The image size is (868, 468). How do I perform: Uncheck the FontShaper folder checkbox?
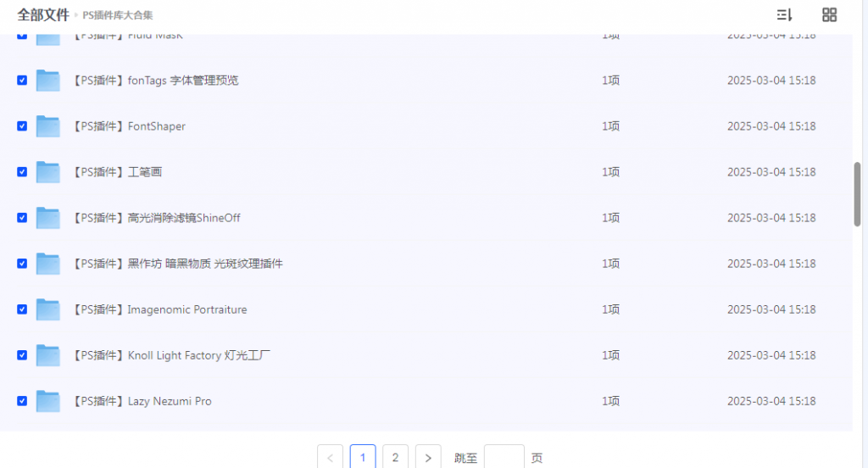click(x=22, y=126)
